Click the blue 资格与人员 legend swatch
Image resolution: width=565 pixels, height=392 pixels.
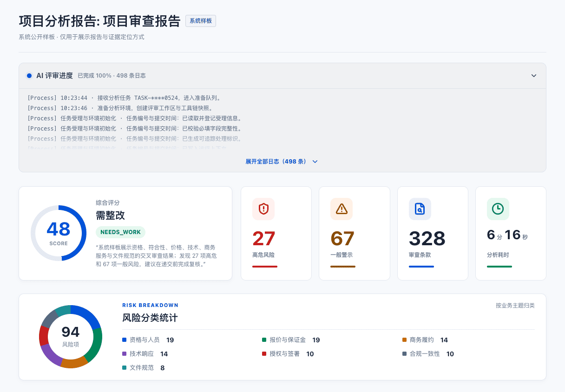[124, 340]
